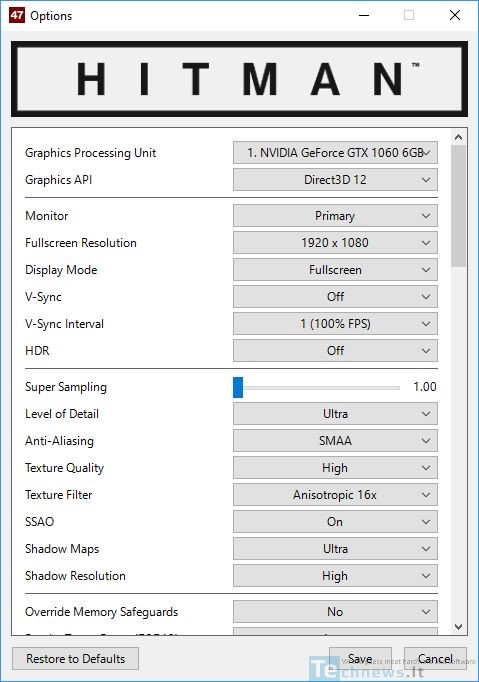
Task: Click the red 47 app icon in title bar
Action: (17, 16)
